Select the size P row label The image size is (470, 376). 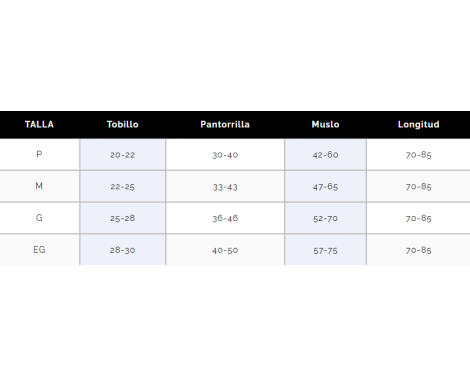[x=39, y=155]
